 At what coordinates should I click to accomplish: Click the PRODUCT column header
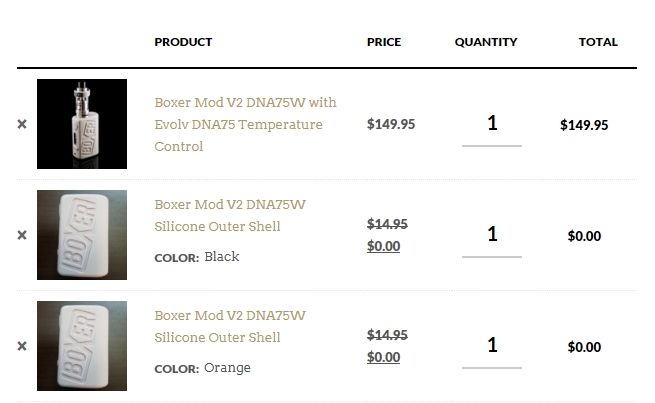[x=183, y=42]
